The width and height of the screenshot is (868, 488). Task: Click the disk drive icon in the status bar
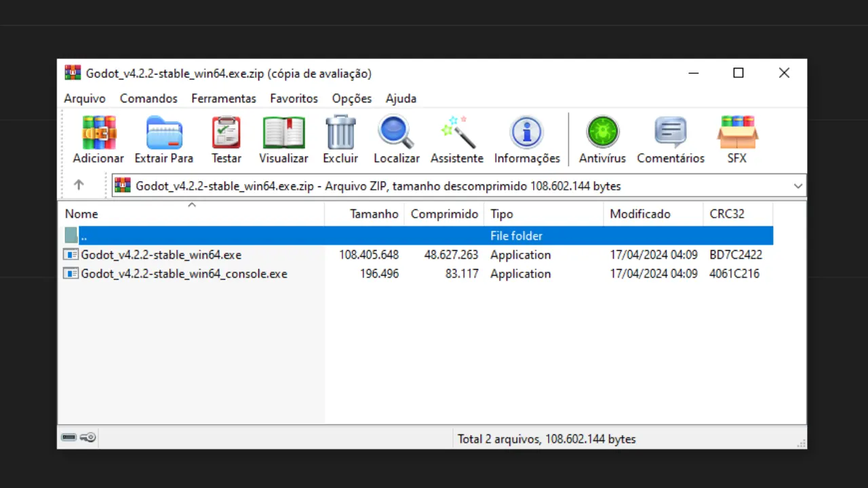click(68, 438)
